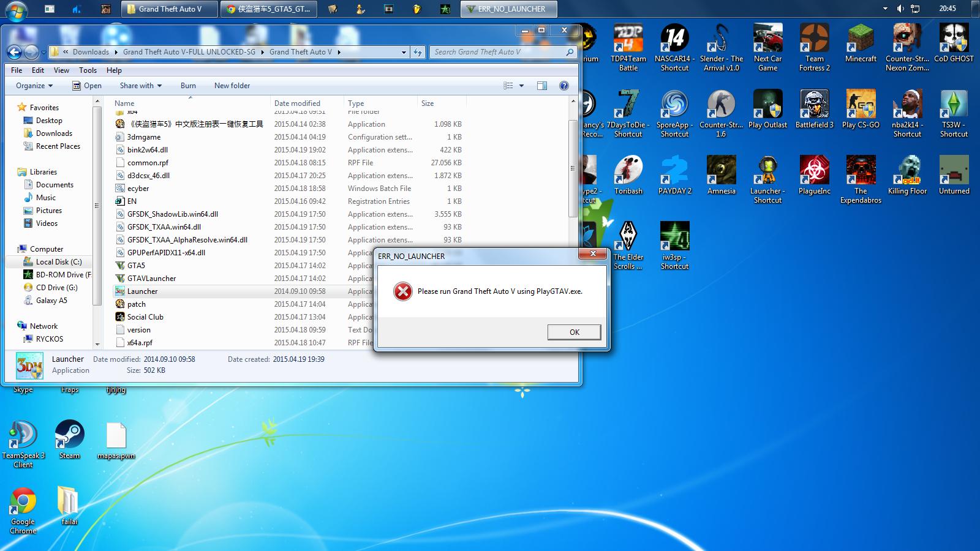Open Counter-Strike Nexon Zombies desktop icon

907,48
